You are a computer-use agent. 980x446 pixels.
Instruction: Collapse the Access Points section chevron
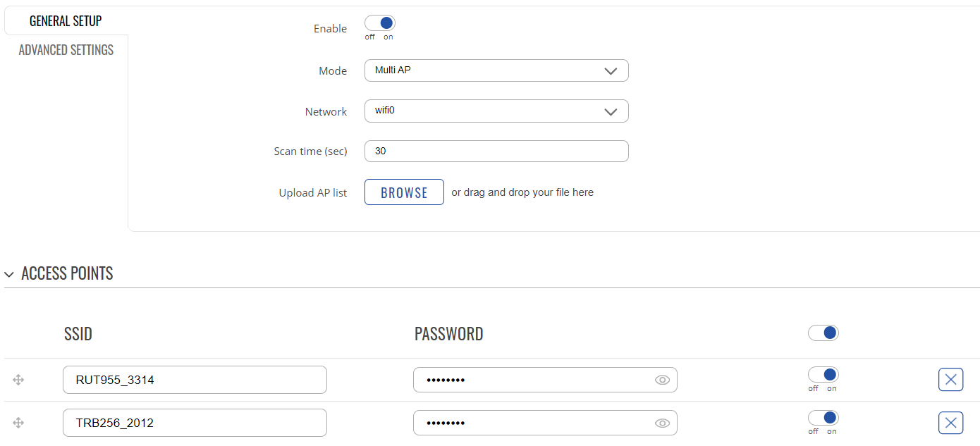point(9,274)
